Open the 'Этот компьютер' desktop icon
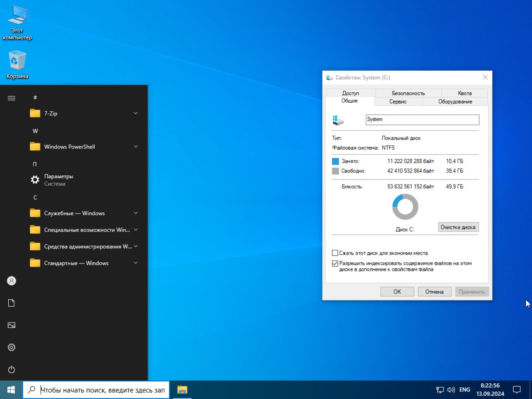532x399 pixels. [x=17, y=23]
